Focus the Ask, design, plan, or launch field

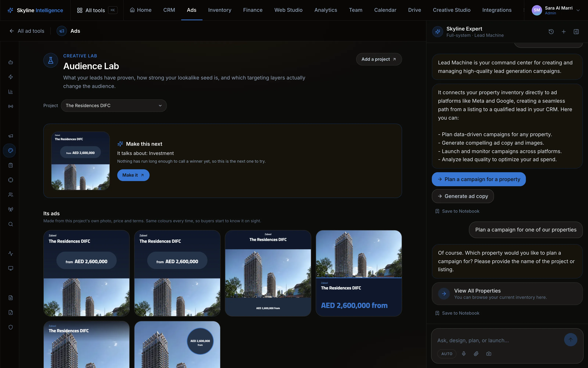click(498, 340)
